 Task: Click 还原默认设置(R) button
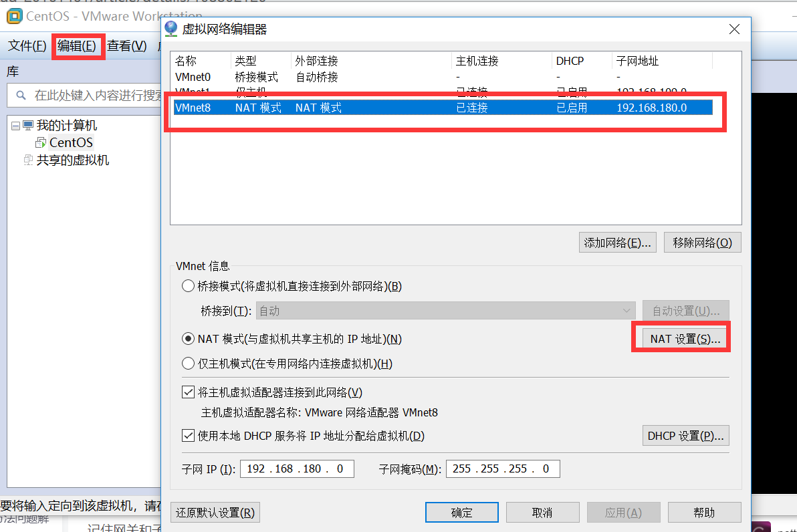(x=215, y=513)
